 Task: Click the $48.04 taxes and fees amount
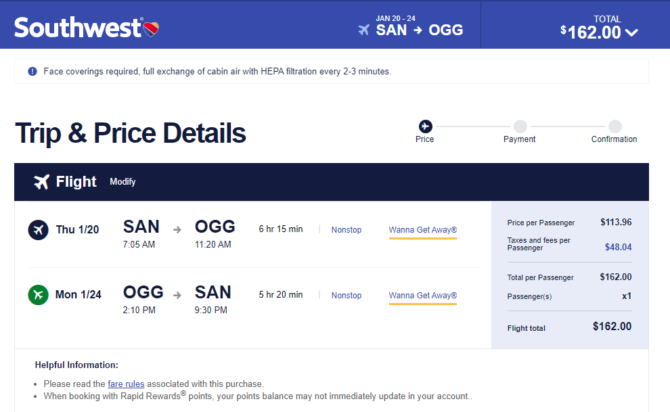[x=618, y=247]
